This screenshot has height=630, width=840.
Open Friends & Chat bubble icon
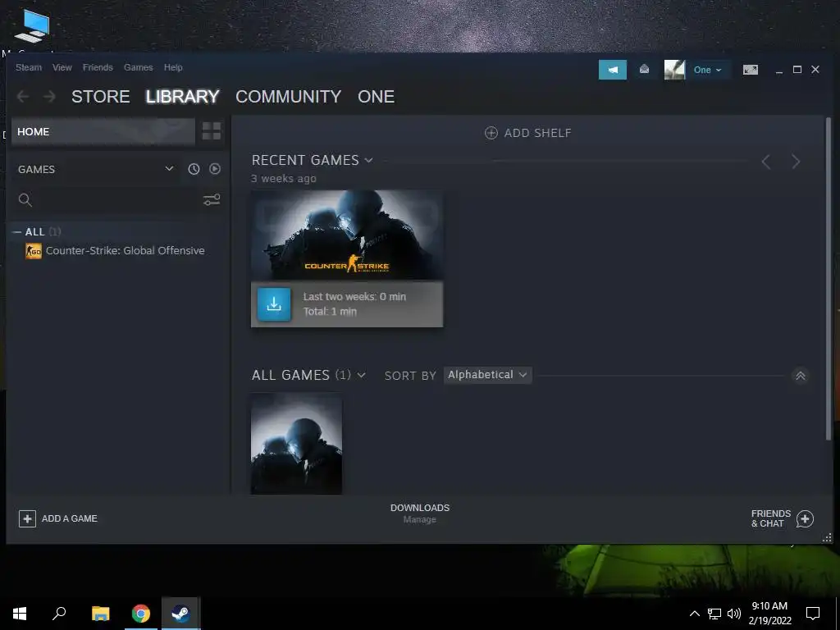805,518
